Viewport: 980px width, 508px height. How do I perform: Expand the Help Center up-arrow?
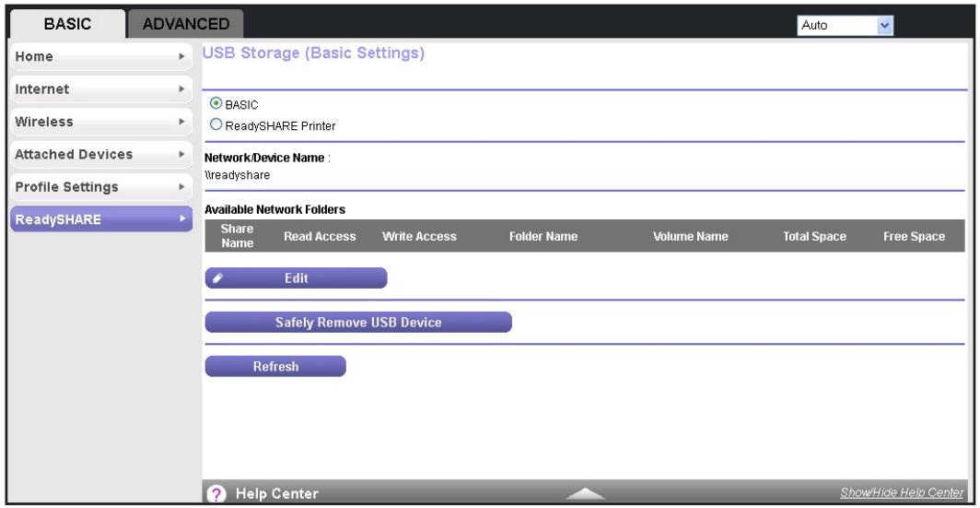click(584, 493)
